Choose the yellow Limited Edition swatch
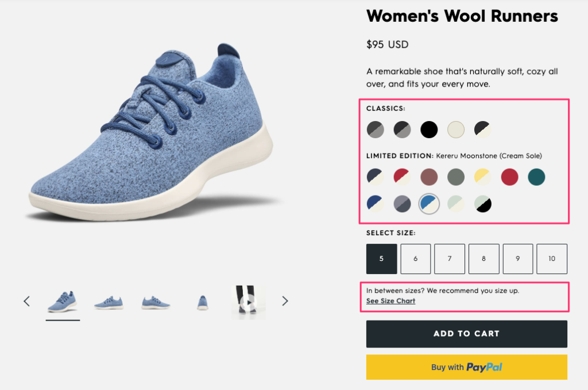The width and height of the screenshot is (588, 390). click(x=483, y=177)
